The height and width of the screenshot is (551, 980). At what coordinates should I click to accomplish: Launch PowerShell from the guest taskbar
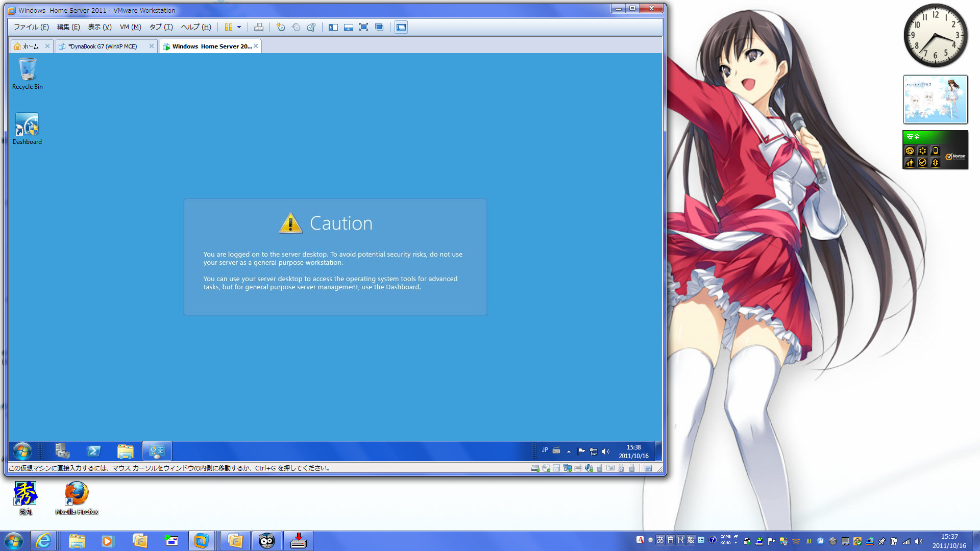coord(94,451)
